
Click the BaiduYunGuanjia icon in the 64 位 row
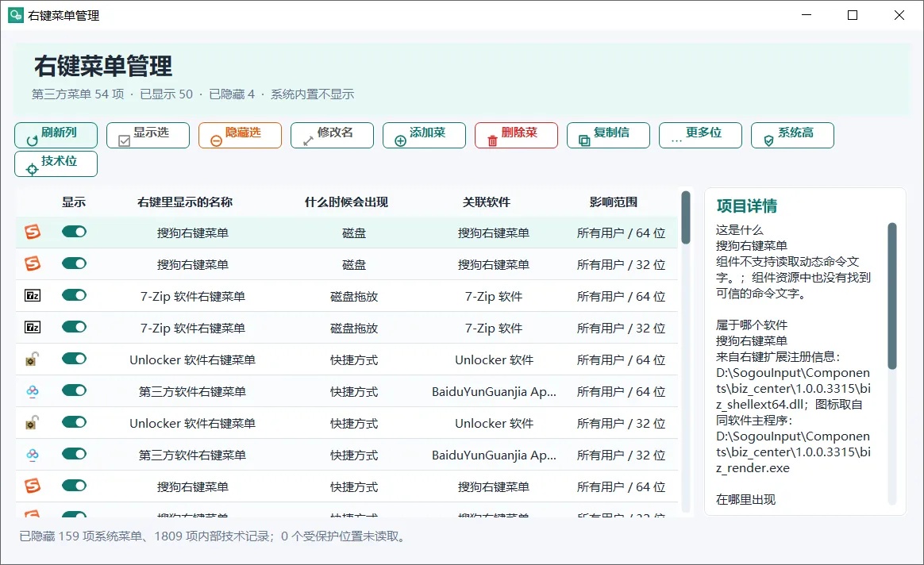pos(33,390)
